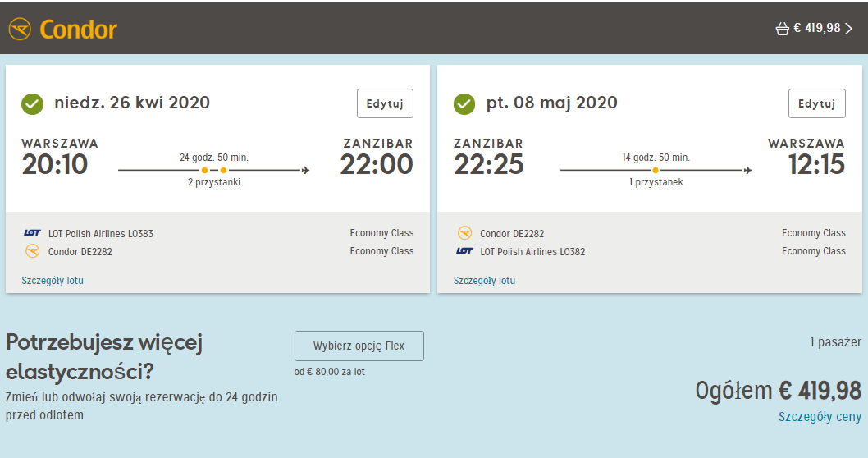Edit the Zanzibar to Warszawa flight
The image size is (868, 458).
click(x=816, y=103)
